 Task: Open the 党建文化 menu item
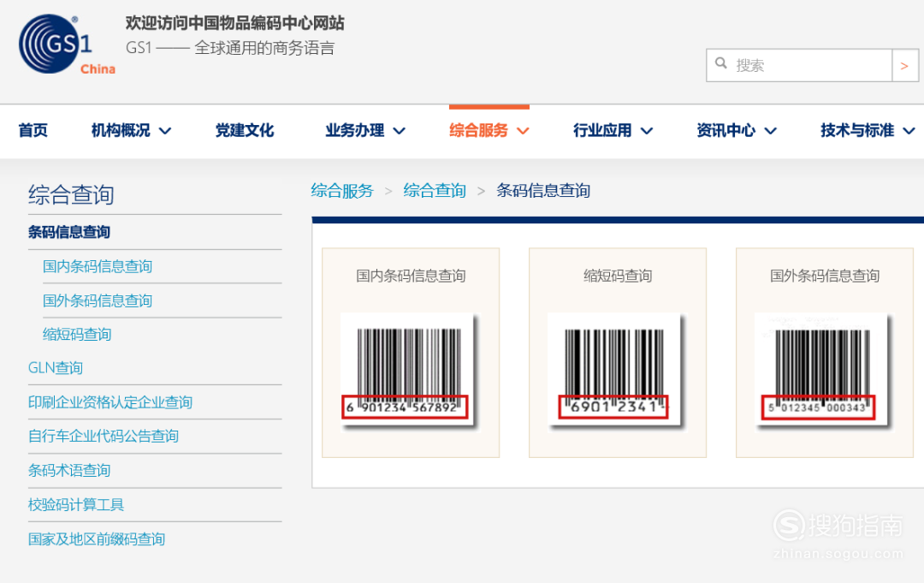click(245, 130)
